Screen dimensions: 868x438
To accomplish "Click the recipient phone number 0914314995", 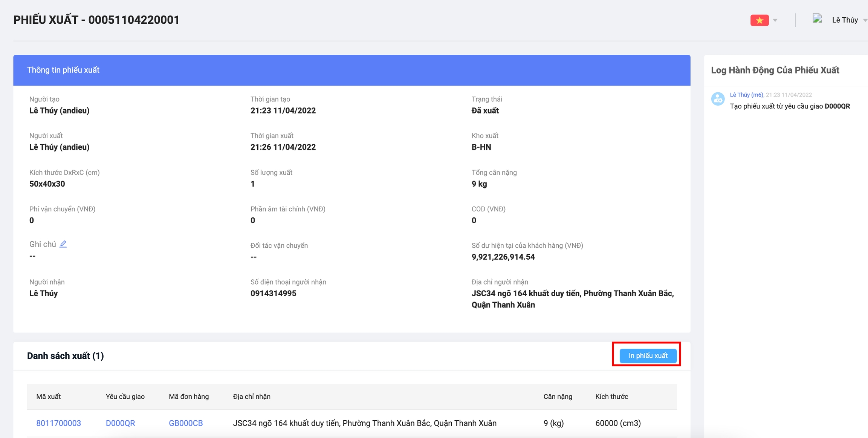I will pos(273,293).
